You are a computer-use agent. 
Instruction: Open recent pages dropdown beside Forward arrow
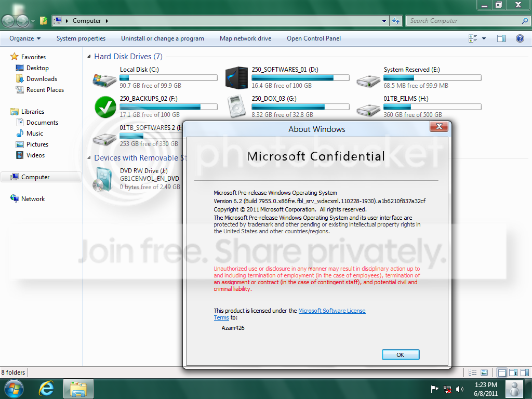33,21
